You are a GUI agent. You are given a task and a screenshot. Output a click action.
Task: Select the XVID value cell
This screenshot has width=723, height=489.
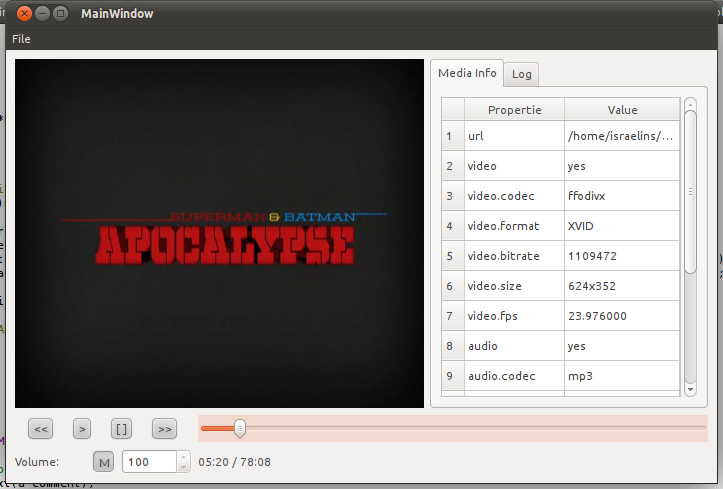[x=622, y=226]
